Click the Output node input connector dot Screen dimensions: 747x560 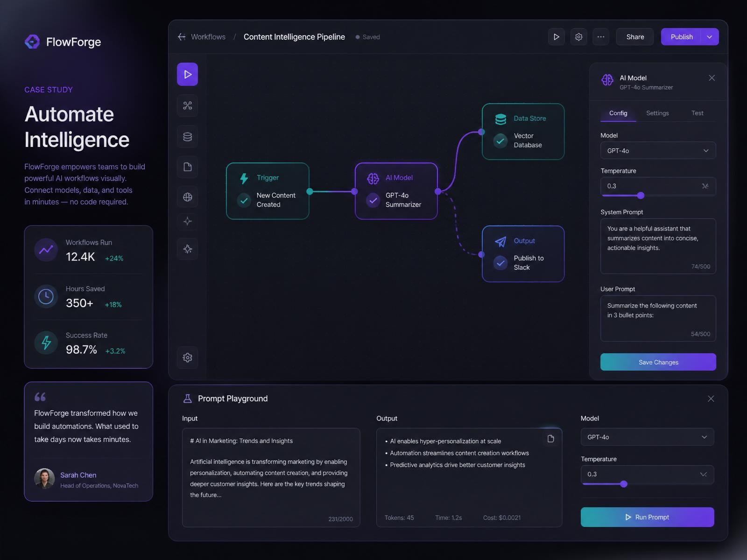click(481, 254)
